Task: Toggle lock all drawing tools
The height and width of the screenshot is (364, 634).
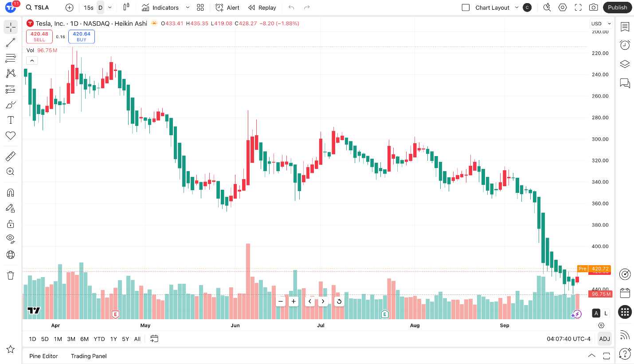Action: coord(11,223)
